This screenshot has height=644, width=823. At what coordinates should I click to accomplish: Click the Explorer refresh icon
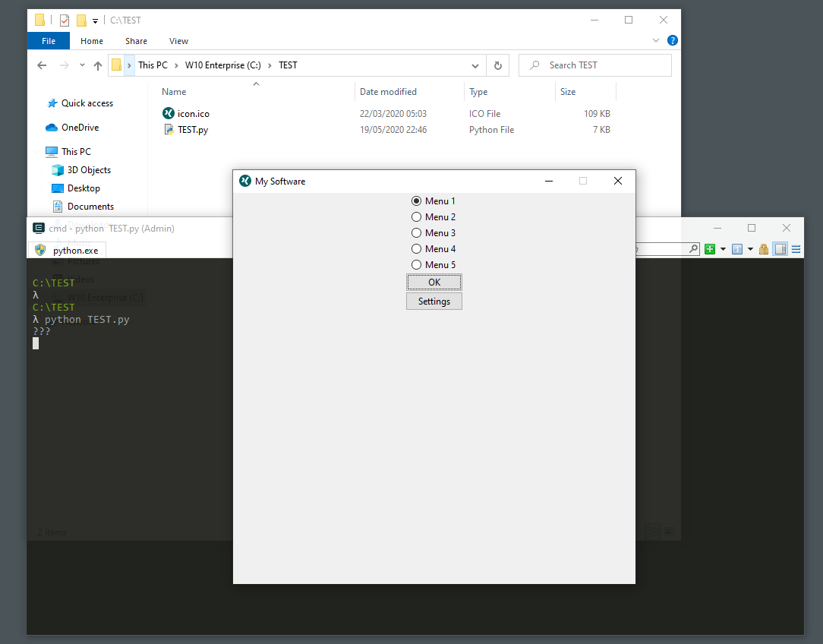click(x=497, y=65)
